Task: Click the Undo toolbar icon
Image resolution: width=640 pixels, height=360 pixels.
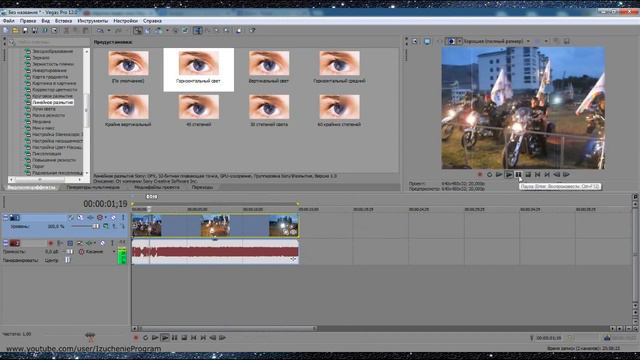Action: [x=100, y=31]
